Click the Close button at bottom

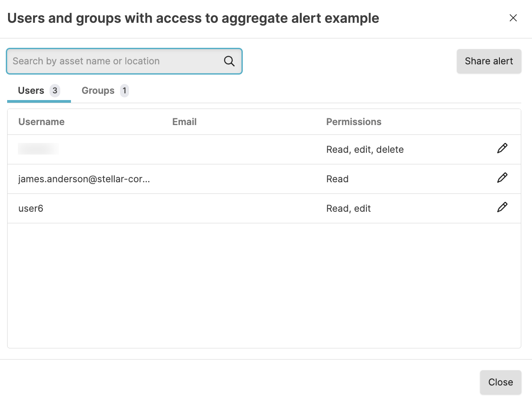click(500, 382)
